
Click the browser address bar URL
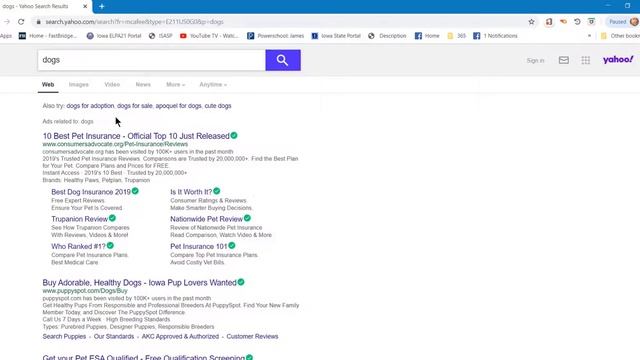pos(134,22)
